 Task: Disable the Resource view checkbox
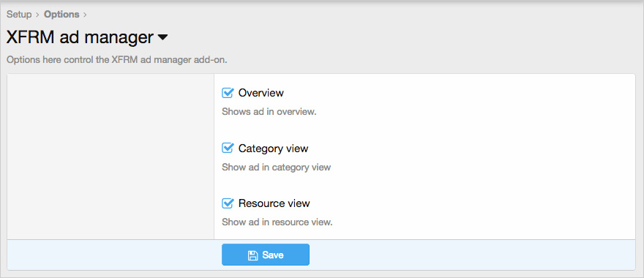[228, 203]
